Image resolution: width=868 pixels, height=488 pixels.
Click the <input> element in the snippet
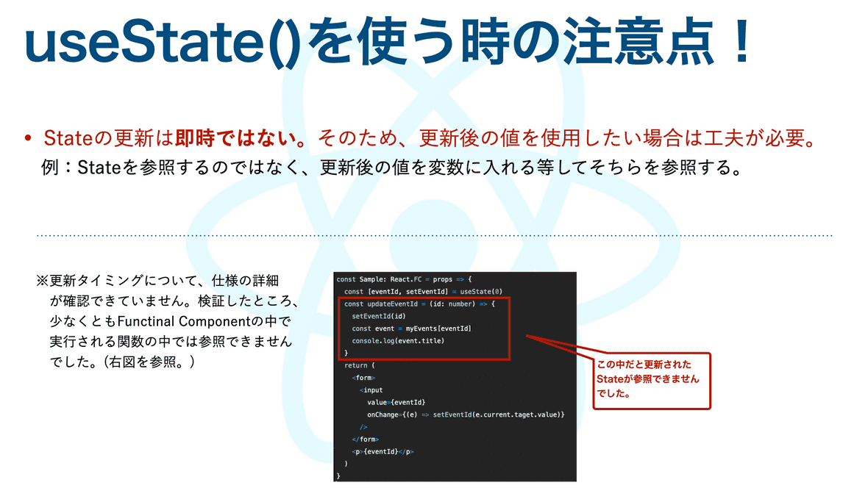[x=371, y=390]
